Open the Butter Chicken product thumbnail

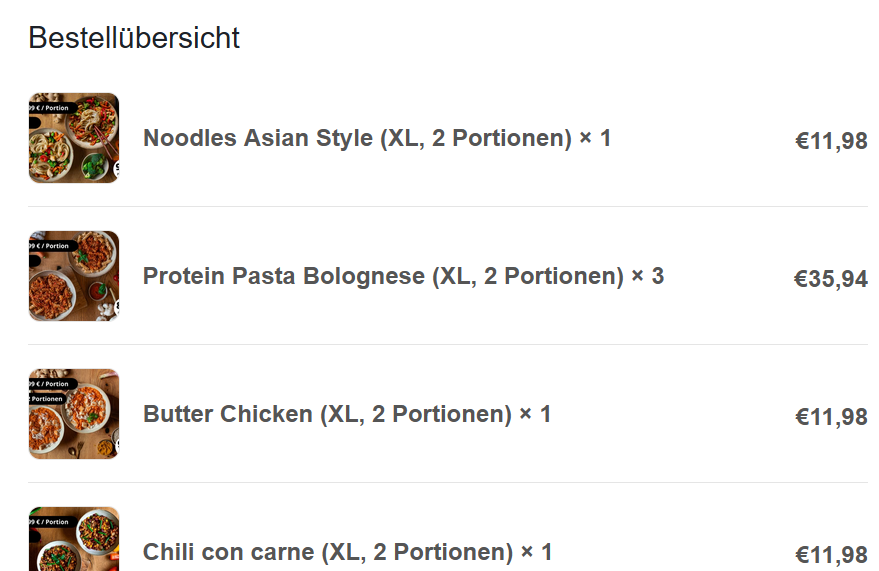(x=73, y=414)
